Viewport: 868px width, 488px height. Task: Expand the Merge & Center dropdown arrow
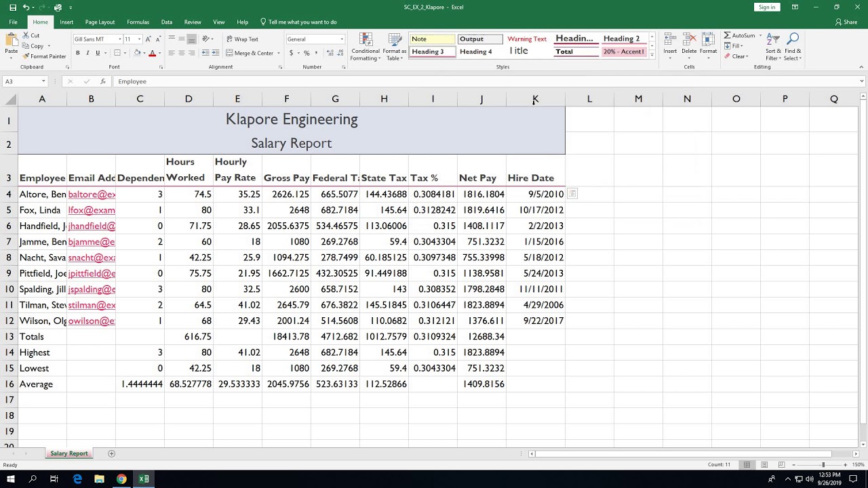coord(279,53)
